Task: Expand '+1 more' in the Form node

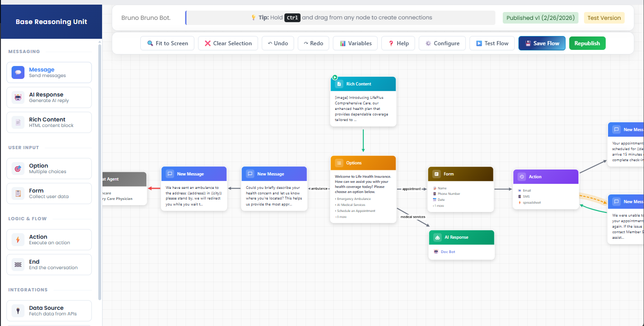Action: click(438, 206)
